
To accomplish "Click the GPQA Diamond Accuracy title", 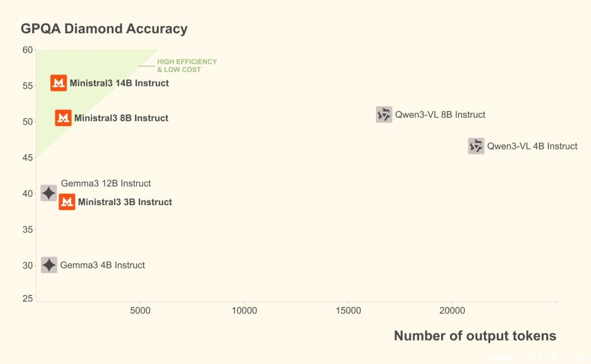I will tap(104, 29).
